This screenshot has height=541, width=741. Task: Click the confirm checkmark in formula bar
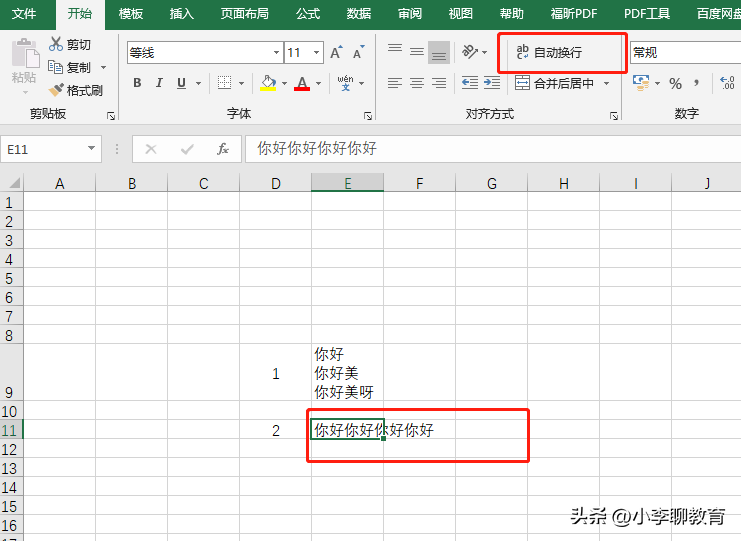coord(187,149)
